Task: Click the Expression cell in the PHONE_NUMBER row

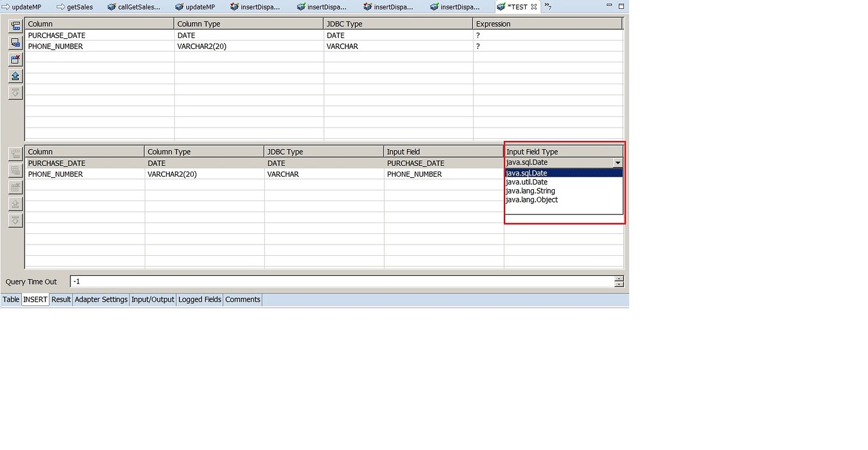Action: click(548, 47)
